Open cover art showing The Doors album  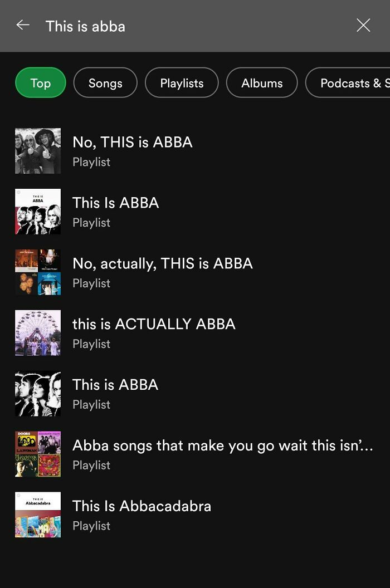tap(37, 454)
